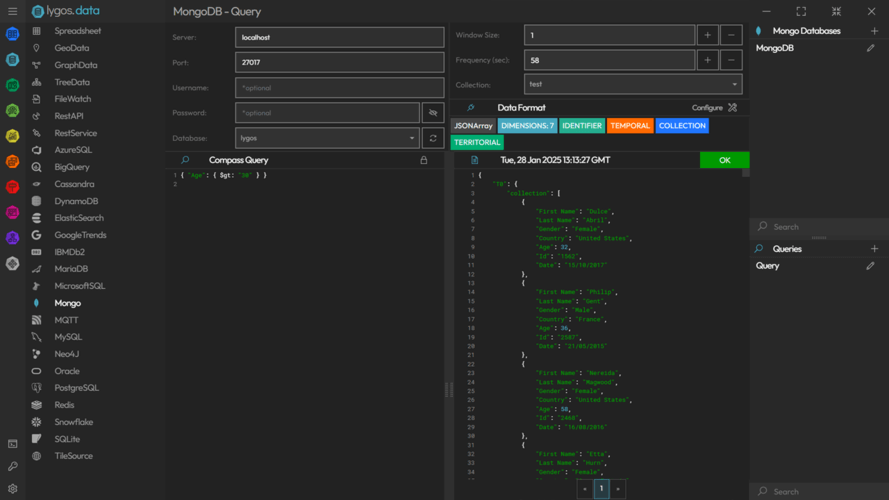Open the Collection dropdown showing test
Screen dimensions: 889x500
pyautogui.click(x=633, y=84)
